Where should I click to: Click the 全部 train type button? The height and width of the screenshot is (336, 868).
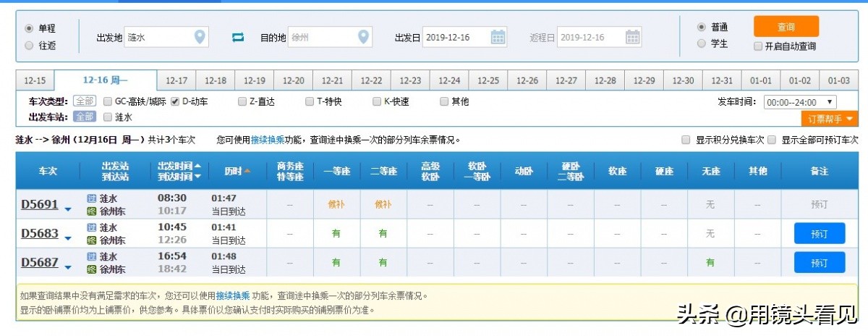[x=85, y=101]
